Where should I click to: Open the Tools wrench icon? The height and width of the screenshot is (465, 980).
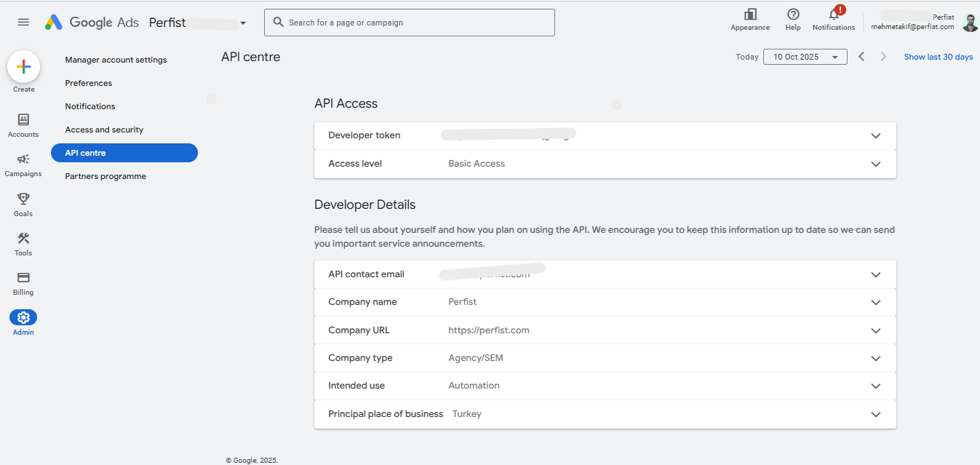(23, 239)
